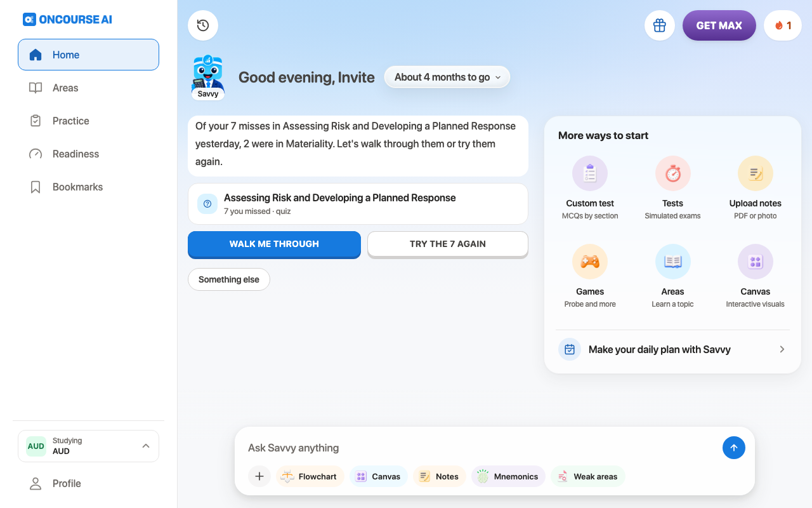
Task: Open Bookmarks in the sidebar
Action: (x=88, y=187)
